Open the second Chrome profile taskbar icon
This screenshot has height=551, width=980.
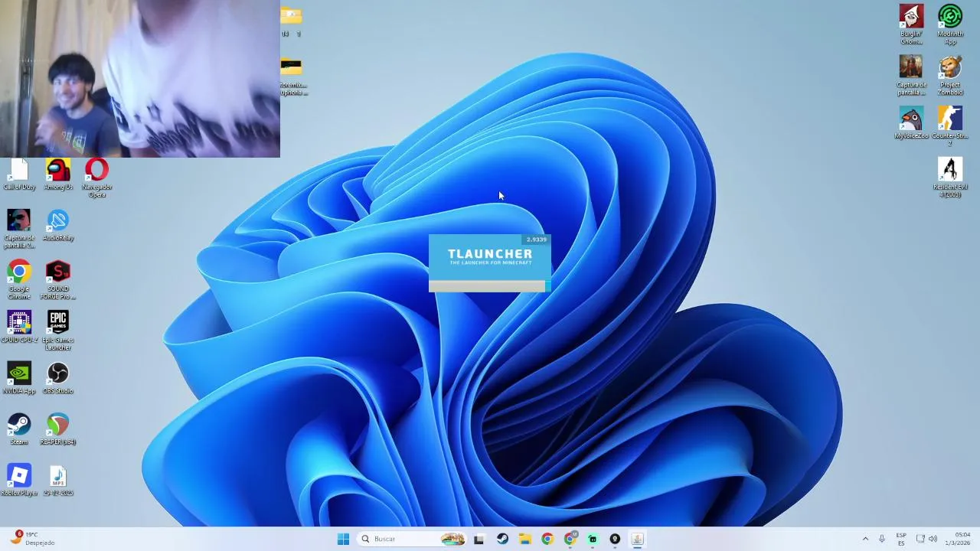pos(570,539)
